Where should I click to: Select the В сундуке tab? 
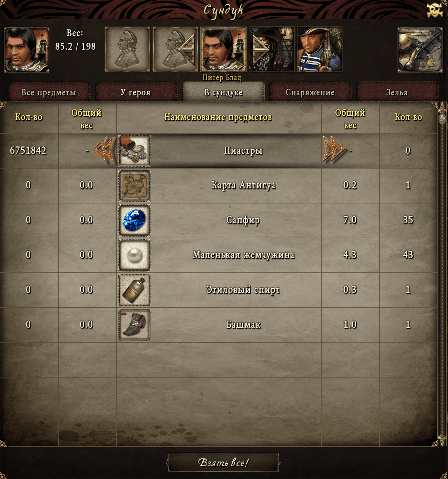[223, 92]
